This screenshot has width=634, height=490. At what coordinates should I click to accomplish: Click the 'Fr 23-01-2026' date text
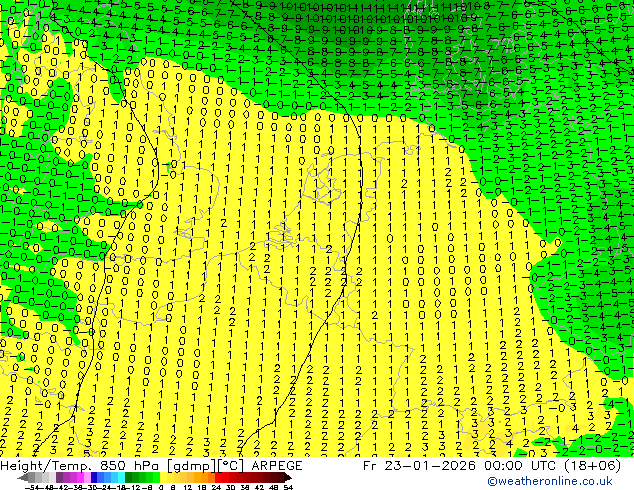[419, 466]
